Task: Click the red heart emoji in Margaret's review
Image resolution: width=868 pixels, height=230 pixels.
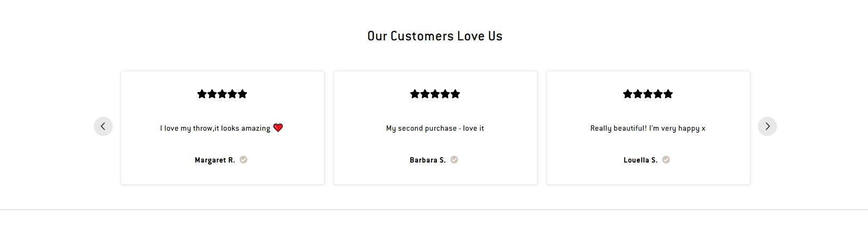Action: tap(278, 127)
